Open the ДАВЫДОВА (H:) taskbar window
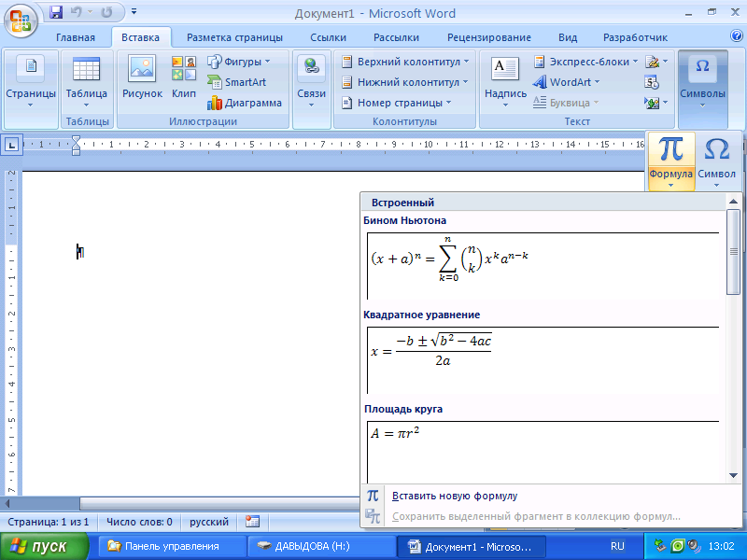747x560 pixels. 321,546
